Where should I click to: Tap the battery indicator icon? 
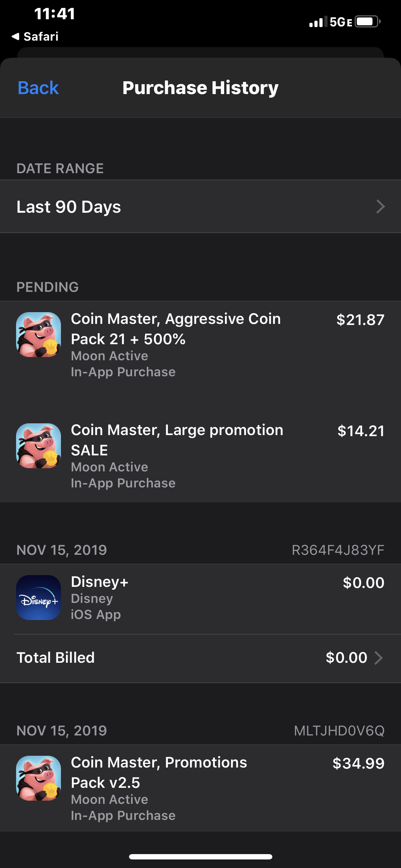point(367,22)
